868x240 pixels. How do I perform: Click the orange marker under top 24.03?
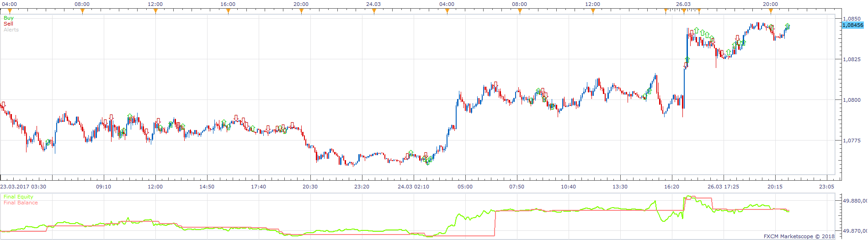[x=374, y=11]
